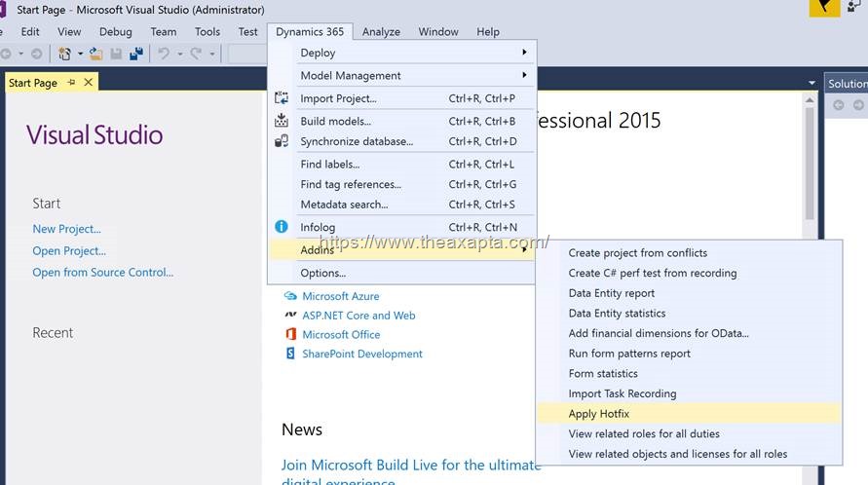The width and height of the screenshot is (868, 485).
Task: Open the Team menu
Action: click(164, 31)
